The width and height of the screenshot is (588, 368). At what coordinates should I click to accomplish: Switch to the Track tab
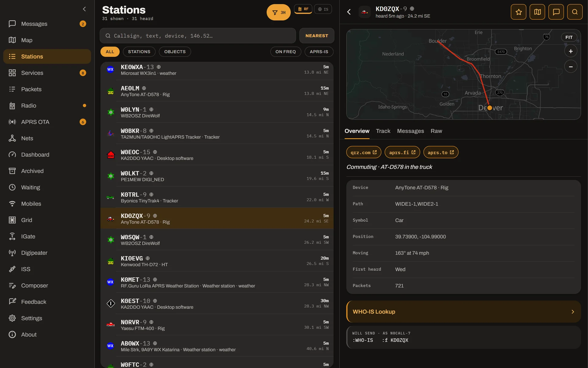(383, 131)
